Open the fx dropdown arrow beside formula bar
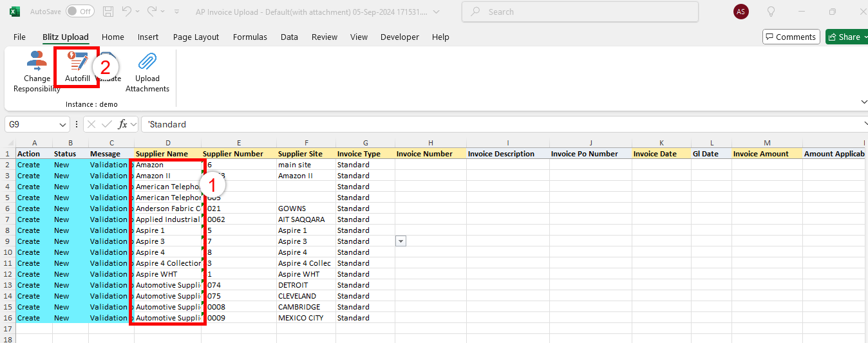 click(x=133, y=124)
